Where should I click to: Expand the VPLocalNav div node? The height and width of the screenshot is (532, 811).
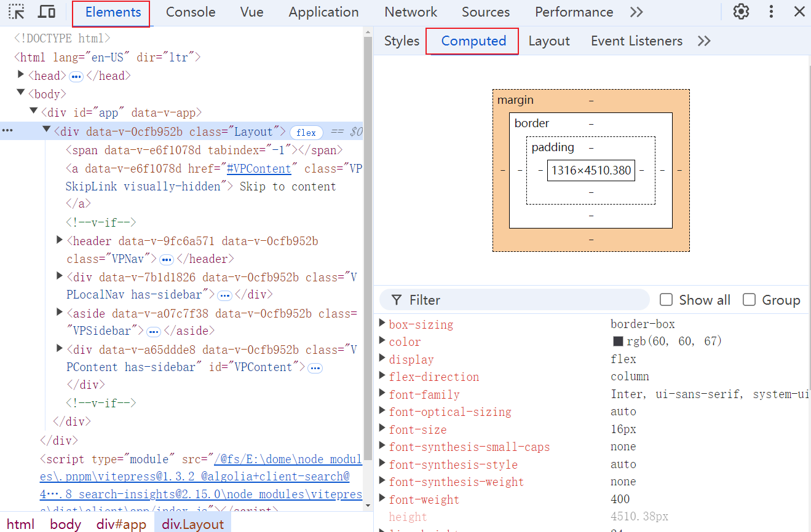(x=60, y=276)
